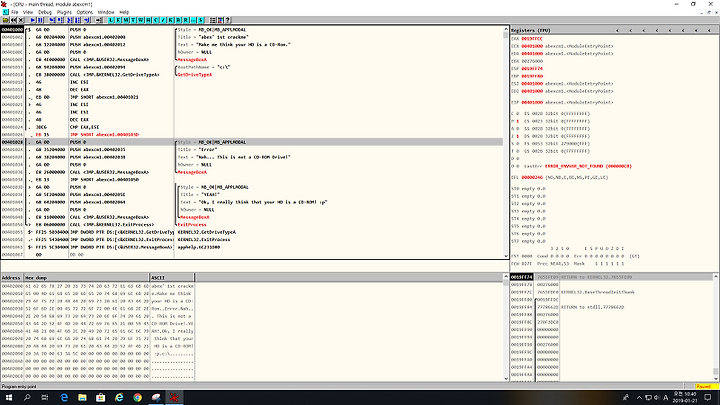Open the View menu
The height and width of the screenshot is (405, 720).
click(x=28, y=12)
